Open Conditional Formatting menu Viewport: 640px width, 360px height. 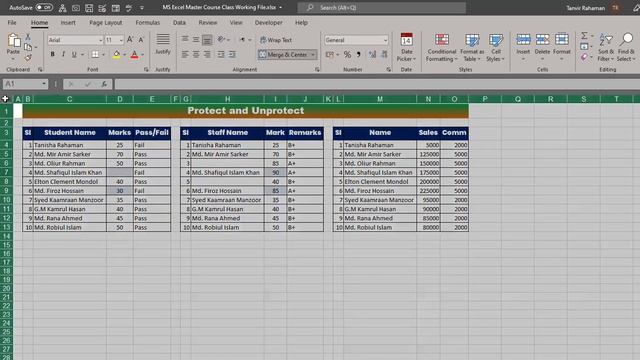pyautogui.click(x=441, y=47)
